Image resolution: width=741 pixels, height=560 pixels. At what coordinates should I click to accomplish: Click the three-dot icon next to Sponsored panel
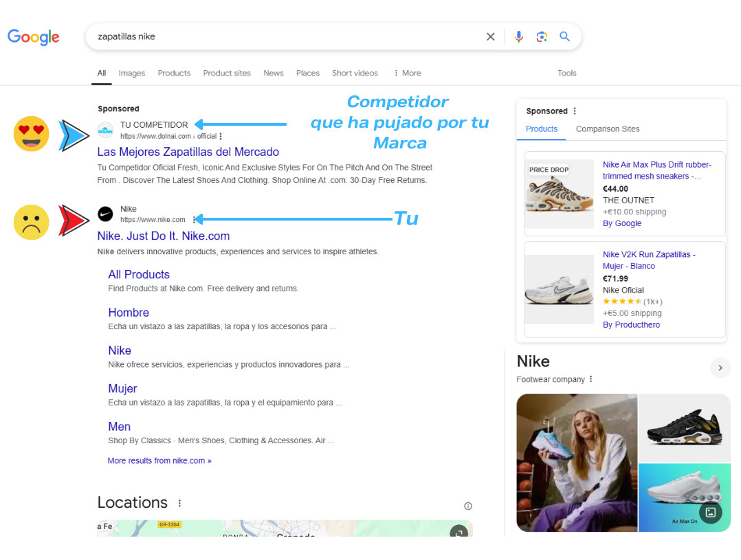[x=574, y=111]
